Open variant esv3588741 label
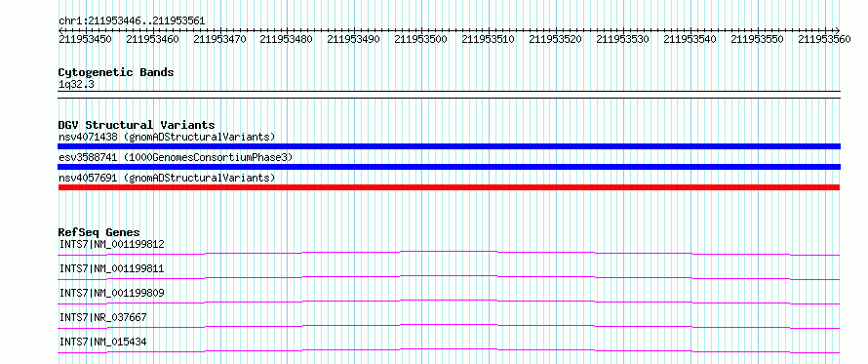868x364 pixels. (x=176, y=158)
